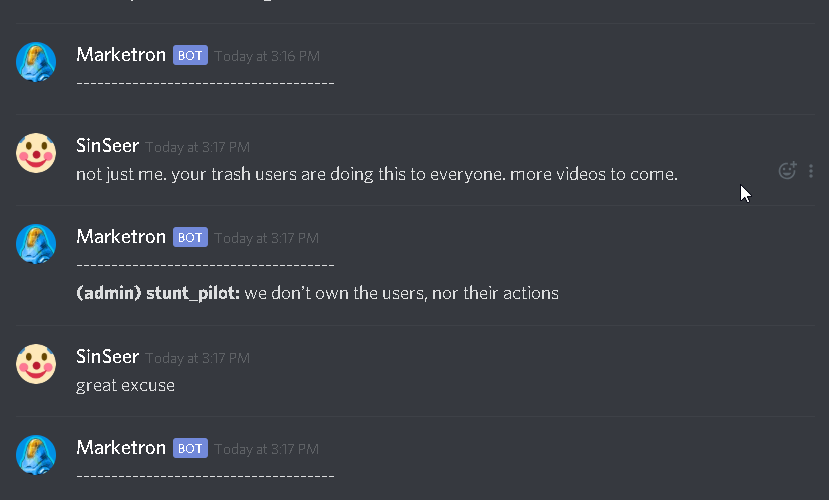Open the Marketron username at 3:16 PM
The width and height of the screenshot is (829, 500).
[121, 55]
